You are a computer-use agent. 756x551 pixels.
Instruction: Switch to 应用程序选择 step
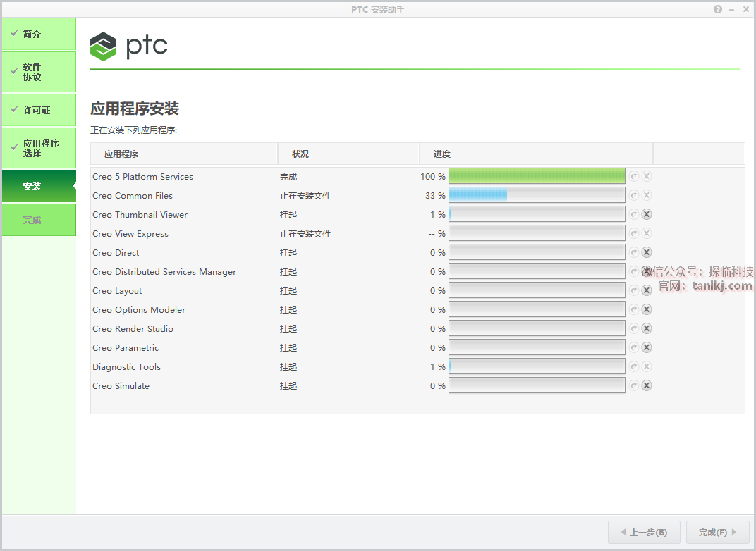click(x=39, y=148)
